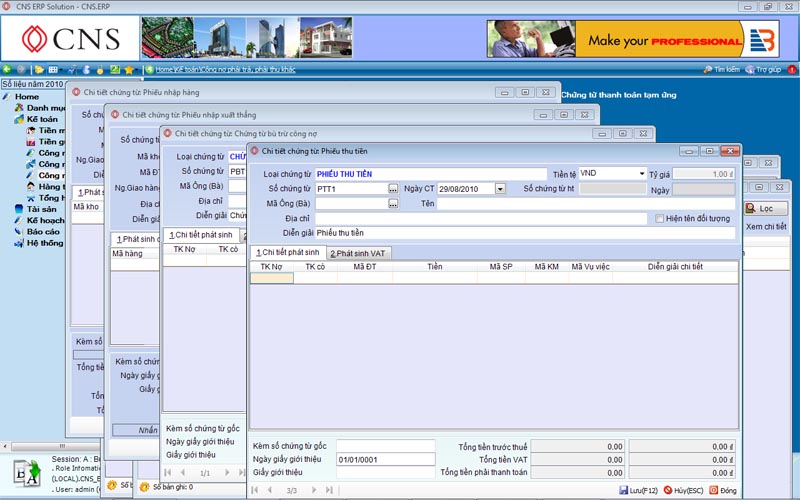The width and height of the screenshot is (800, 500).
Task: Click the Diễn giải description input field
Action: pos(525,233)
